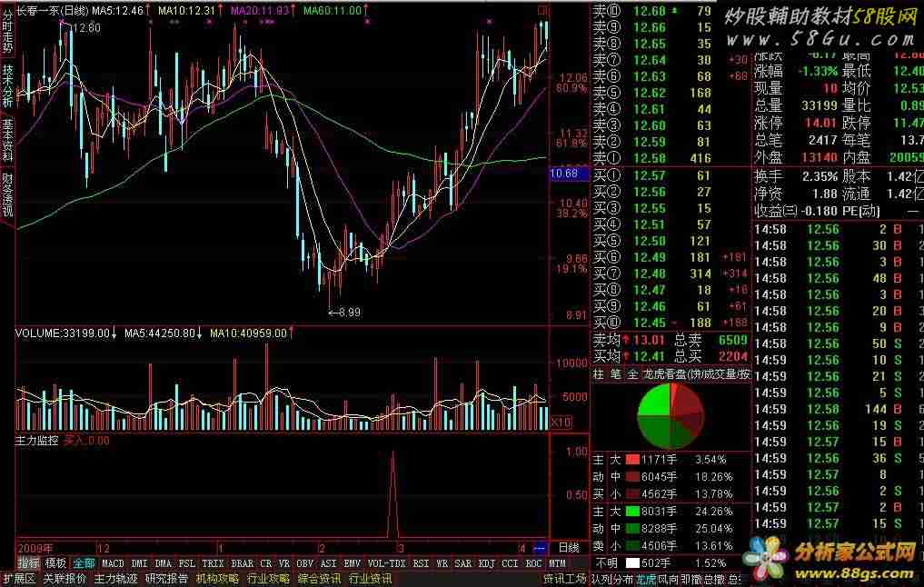
Task: Select the ASI indicator
Action: pyautogui.click(x=328, y=563)
